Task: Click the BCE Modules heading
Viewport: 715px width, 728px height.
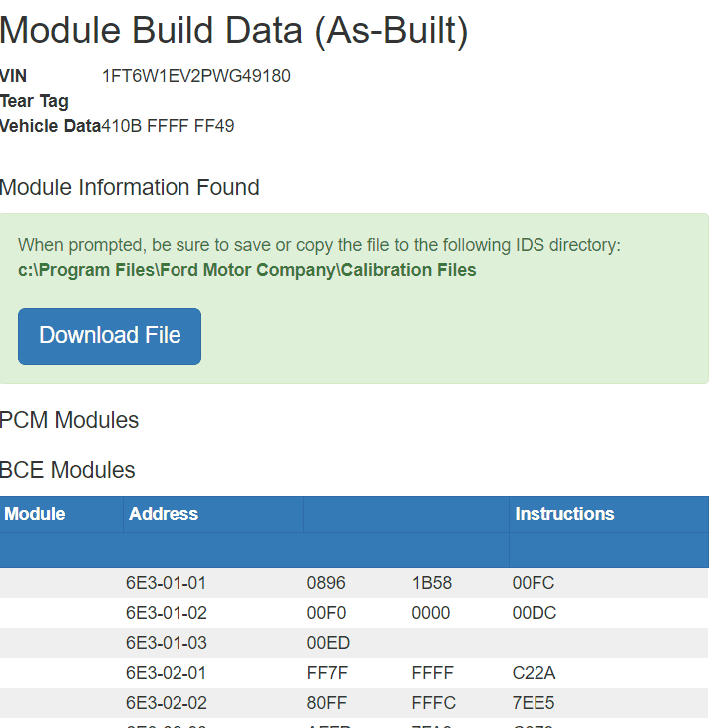Action: point(68,470)
